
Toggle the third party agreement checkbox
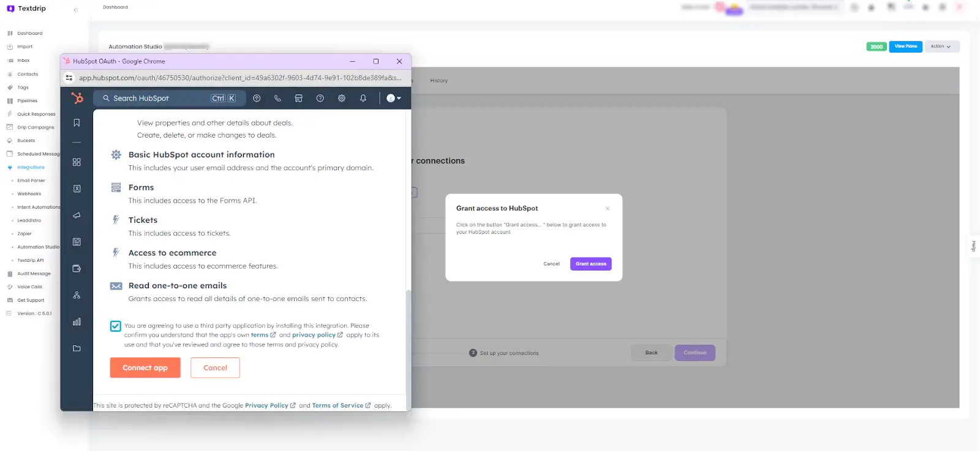115,326
